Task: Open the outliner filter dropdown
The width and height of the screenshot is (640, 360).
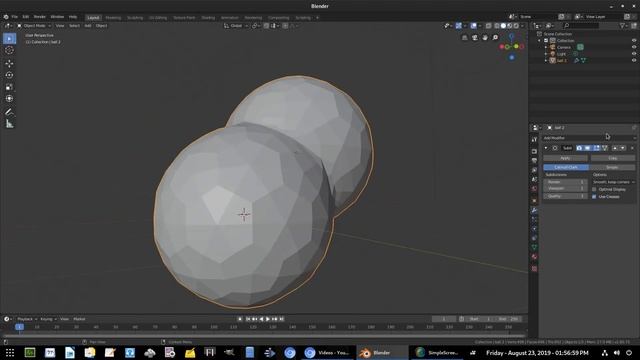Action: click(x=624, y=26)
